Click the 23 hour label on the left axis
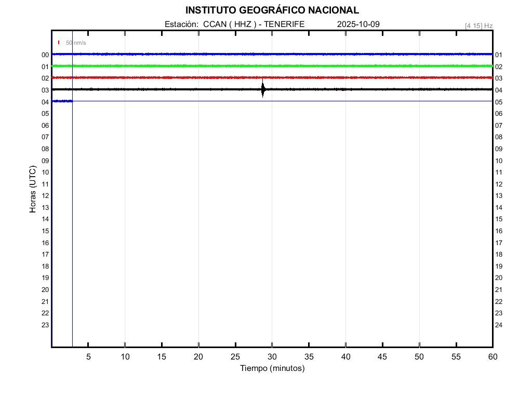This screenshot has width=532, height=399. 45,325
